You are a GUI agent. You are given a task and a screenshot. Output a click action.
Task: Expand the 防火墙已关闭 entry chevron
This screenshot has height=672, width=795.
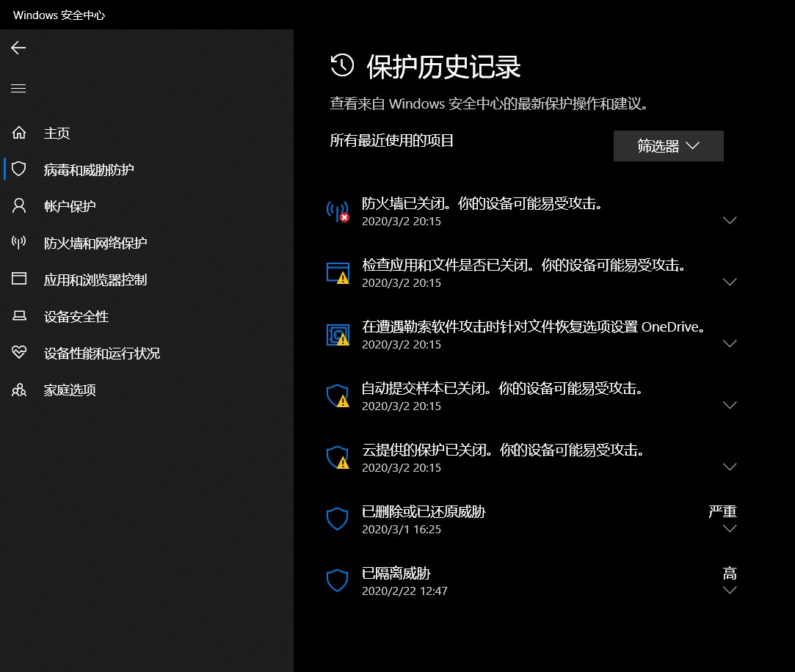coord(730,220)
